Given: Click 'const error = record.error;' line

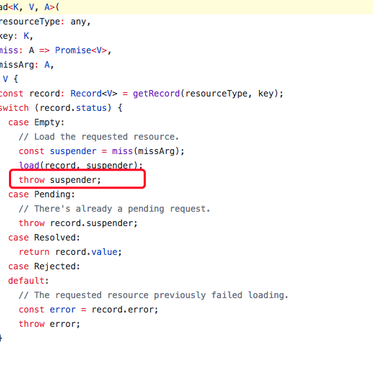Looking at the screenshot, I should (x=88, y=310).
